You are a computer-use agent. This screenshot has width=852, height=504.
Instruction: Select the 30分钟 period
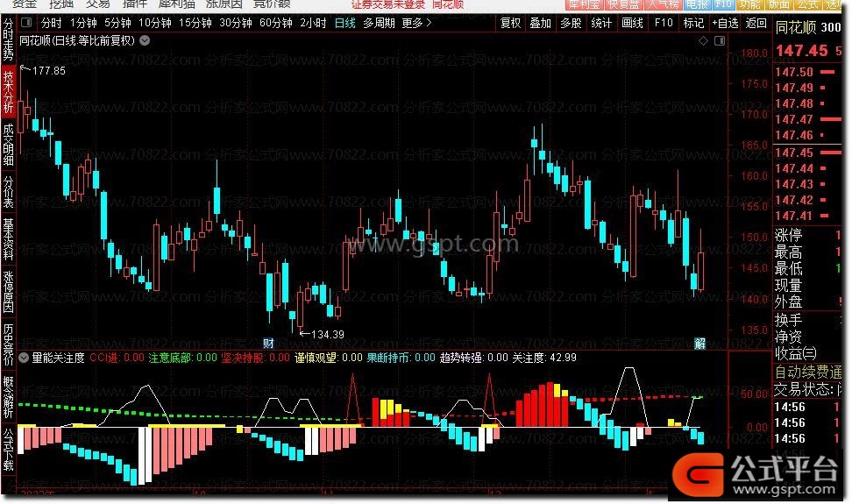pyautogui.click(x=235, y=24)
